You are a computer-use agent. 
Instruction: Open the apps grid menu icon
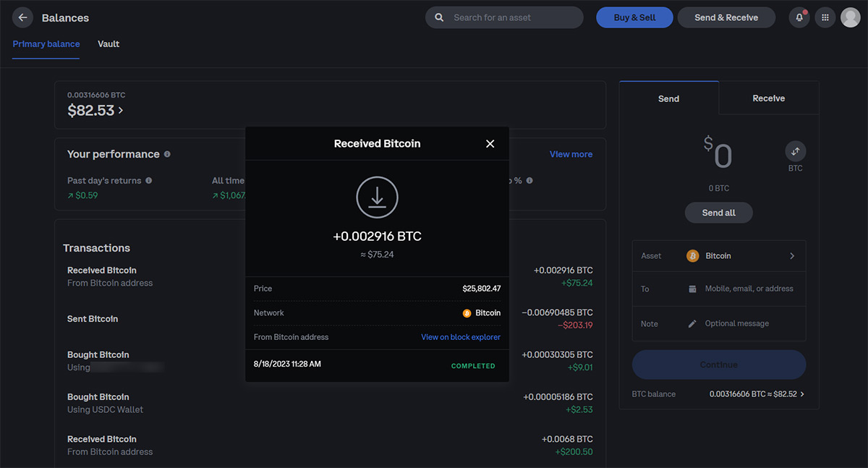coord(825,17)
